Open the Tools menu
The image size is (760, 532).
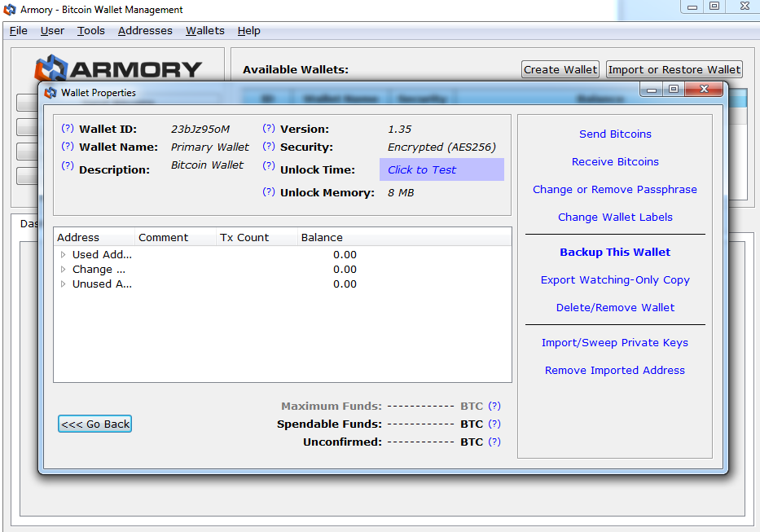[x=91, y=31]
